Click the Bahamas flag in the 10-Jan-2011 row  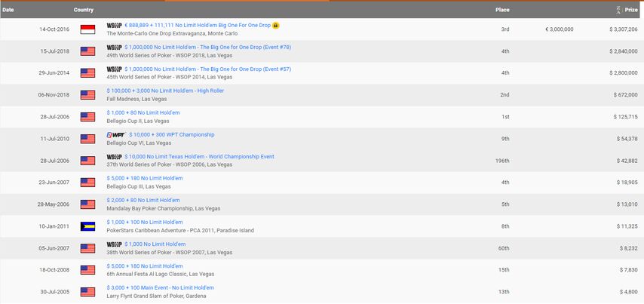point(88,226)
